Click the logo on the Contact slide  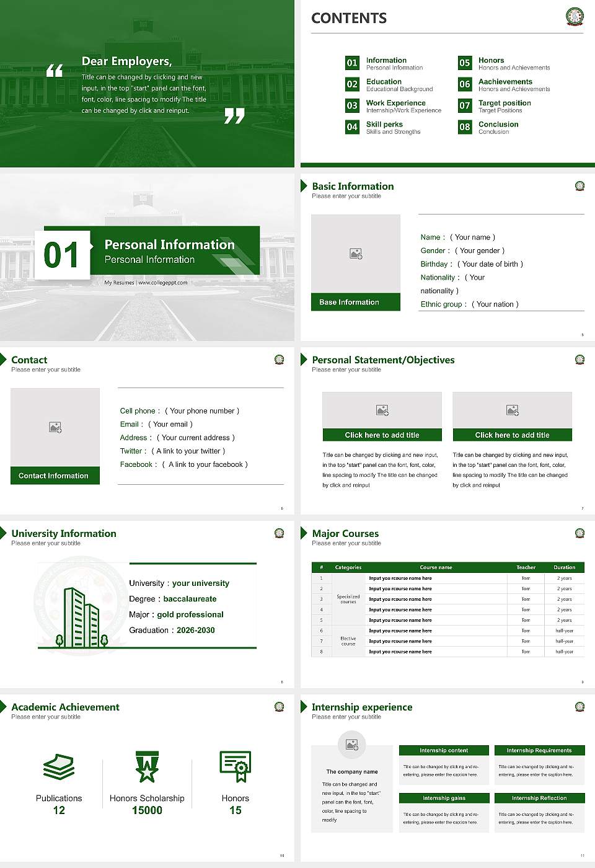tap(279, 360)
